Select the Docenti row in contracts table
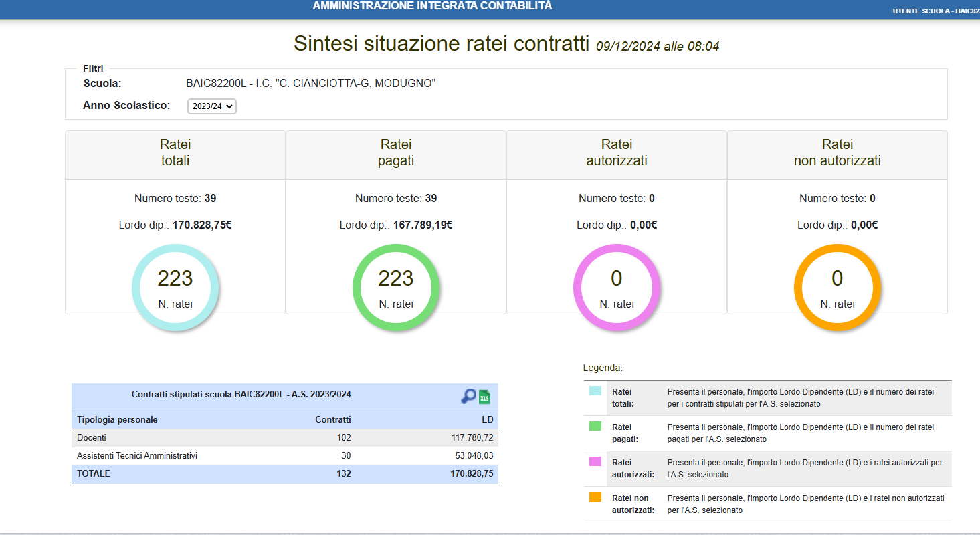 (284, 438)
